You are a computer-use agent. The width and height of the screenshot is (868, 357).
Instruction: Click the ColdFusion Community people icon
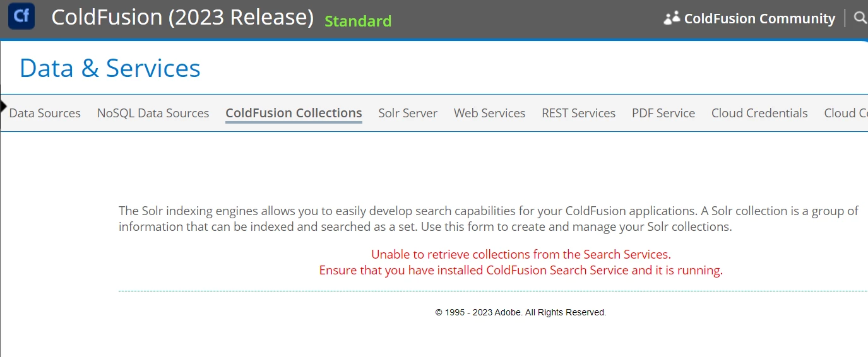[672, 18]
